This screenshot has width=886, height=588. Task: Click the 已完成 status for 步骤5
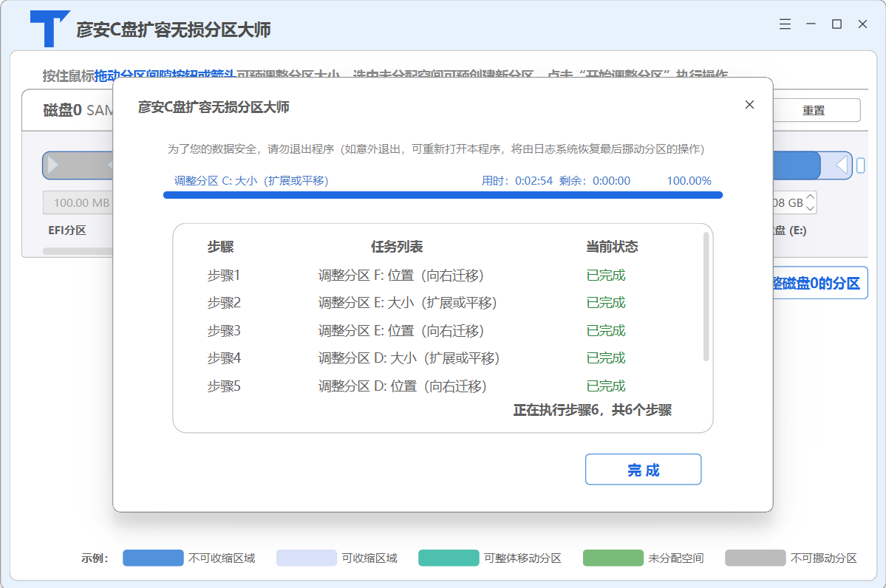606,386
